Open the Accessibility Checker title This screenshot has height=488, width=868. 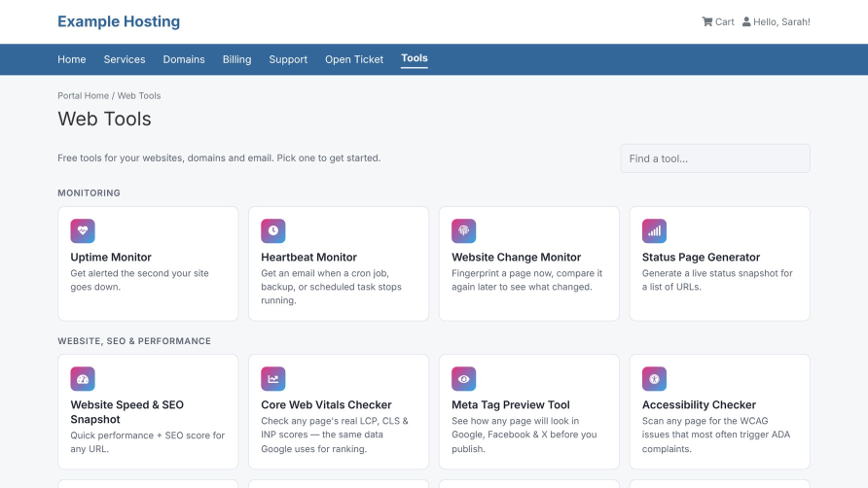point(699,404)
